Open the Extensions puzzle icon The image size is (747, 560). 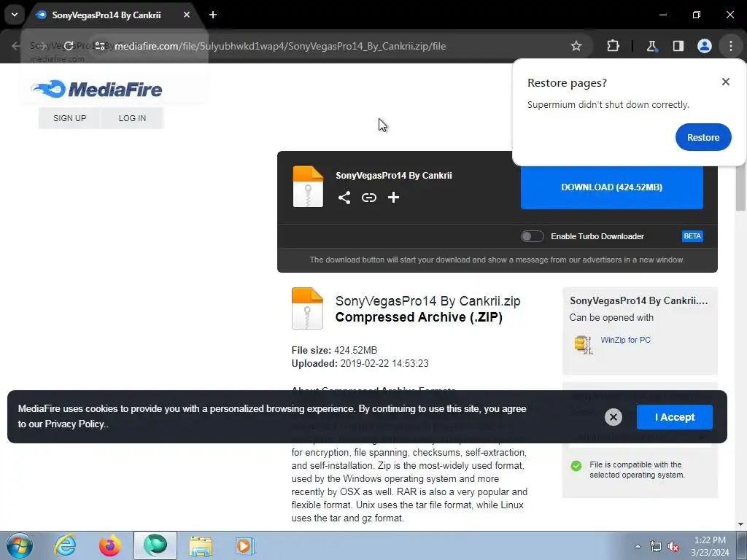(613, 46)
